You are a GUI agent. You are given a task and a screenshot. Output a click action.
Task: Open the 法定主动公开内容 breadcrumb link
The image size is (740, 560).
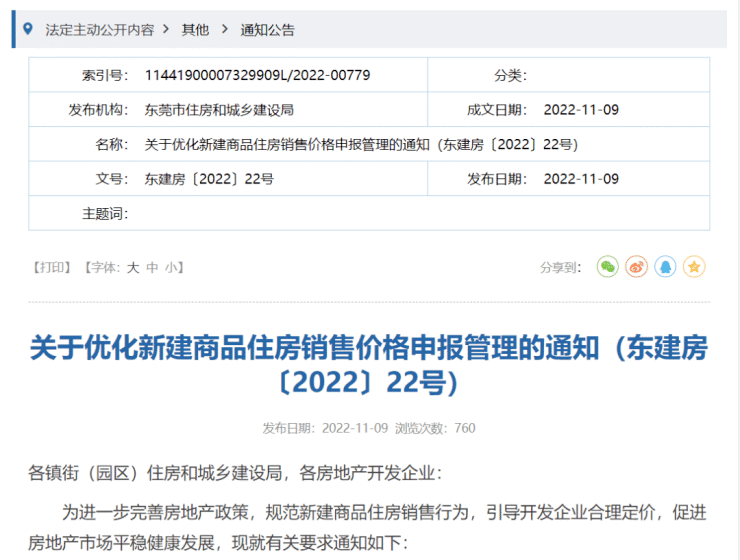click(100, 30)
